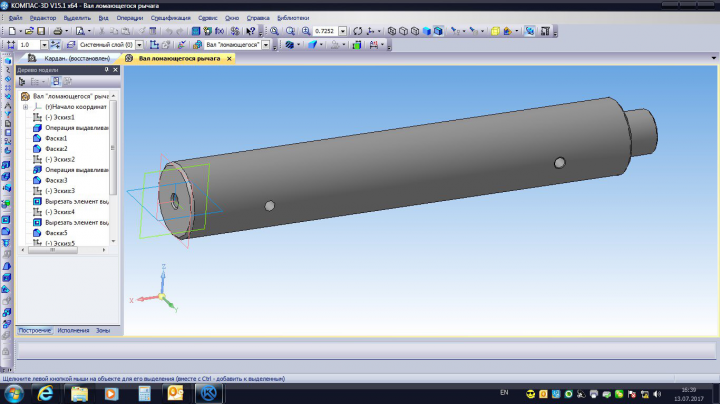
Task: Open the orientation dropdown arrow next to axes icon
Action: point(379,31)
